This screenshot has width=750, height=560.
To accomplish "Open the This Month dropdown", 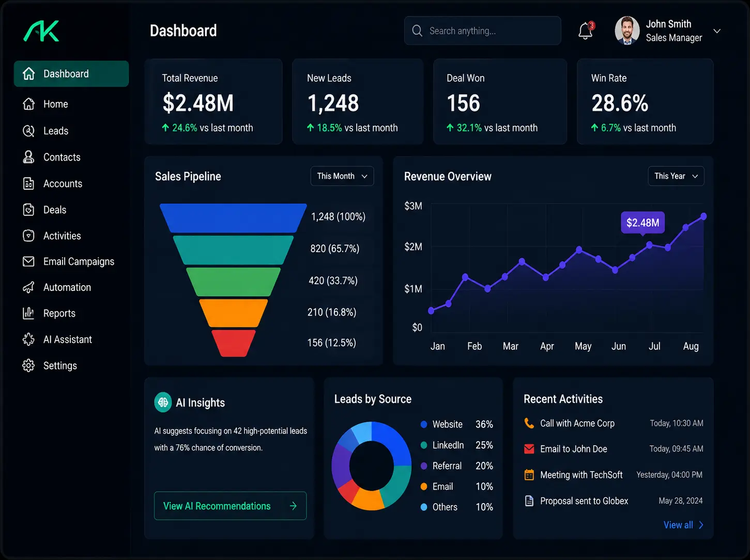I will (x=342, y=176).
